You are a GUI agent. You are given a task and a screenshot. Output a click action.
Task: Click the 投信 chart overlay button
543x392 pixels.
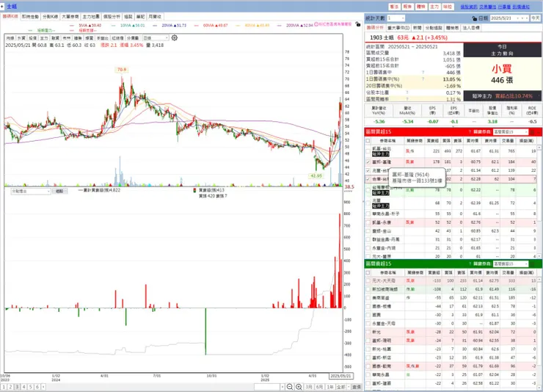33,37
